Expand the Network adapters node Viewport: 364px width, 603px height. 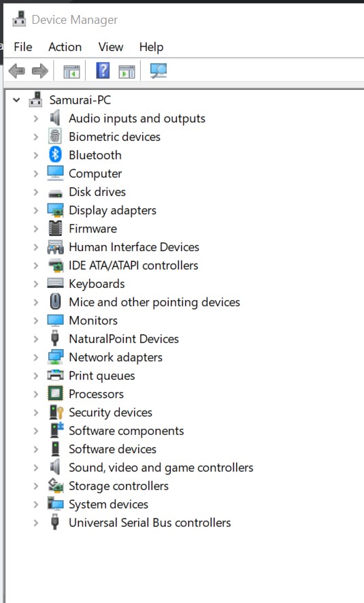(x=36, y=357)
